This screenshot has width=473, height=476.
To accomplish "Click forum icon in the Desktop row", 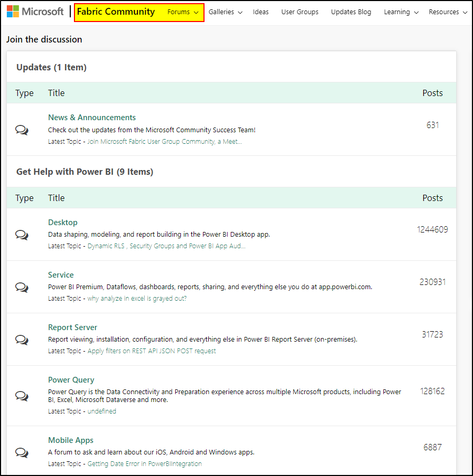I will click(22, 235).
